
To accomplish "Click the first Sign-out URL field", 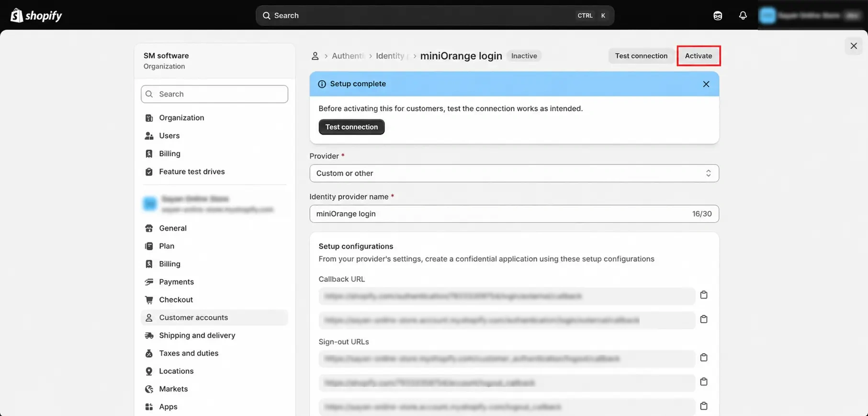I will point(507,358).
